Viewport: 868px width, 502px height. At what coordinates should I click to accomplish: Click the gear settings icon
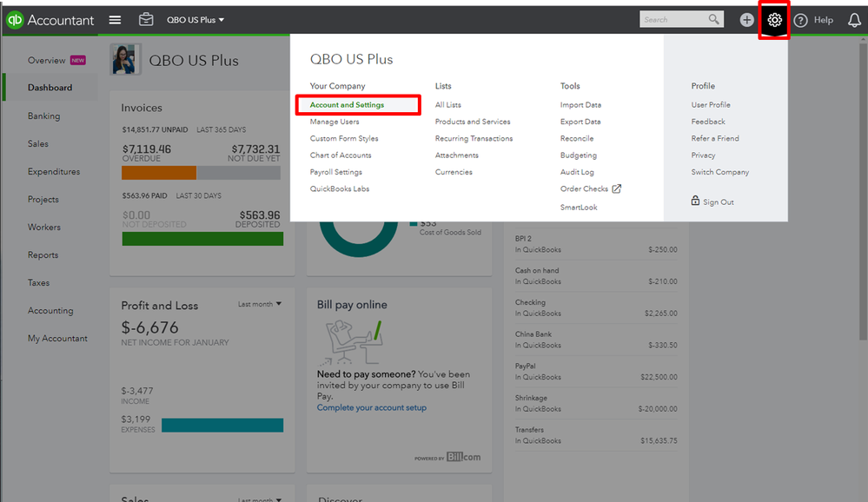[774, 20]
